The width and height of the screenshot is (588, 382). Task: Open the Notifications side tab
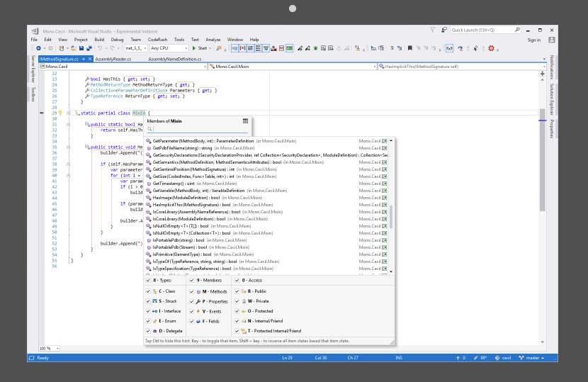point(552,67)
